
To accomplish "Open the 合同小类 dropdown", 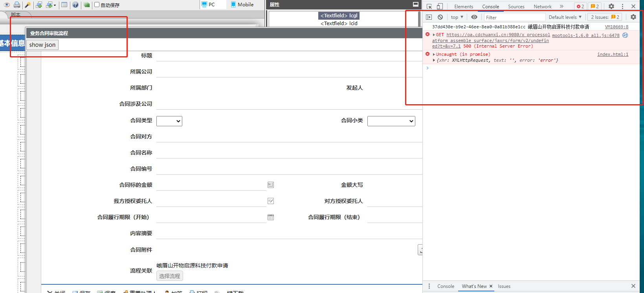I will (391, 121).
